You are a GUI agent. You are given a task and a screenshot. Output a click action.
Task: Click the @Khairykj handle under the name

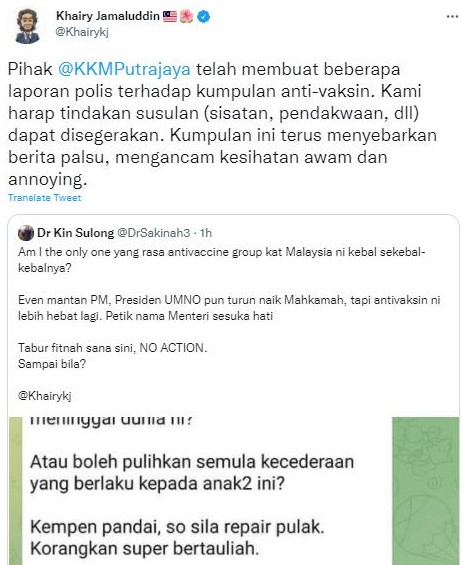[x=82, y=32]
